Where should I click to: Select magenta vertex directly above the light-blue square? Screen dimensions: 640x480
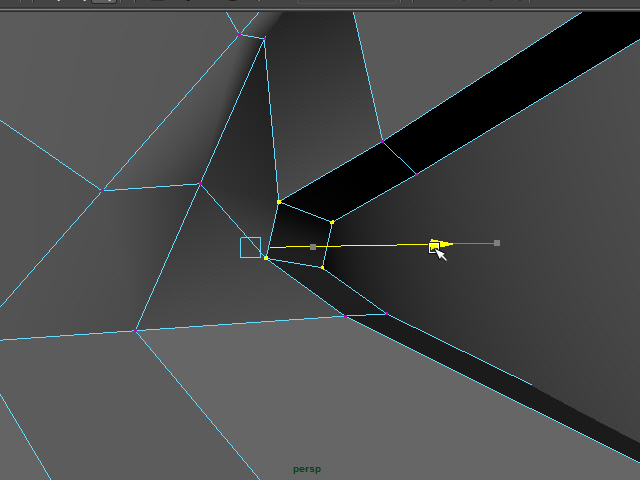pos(200,184)
